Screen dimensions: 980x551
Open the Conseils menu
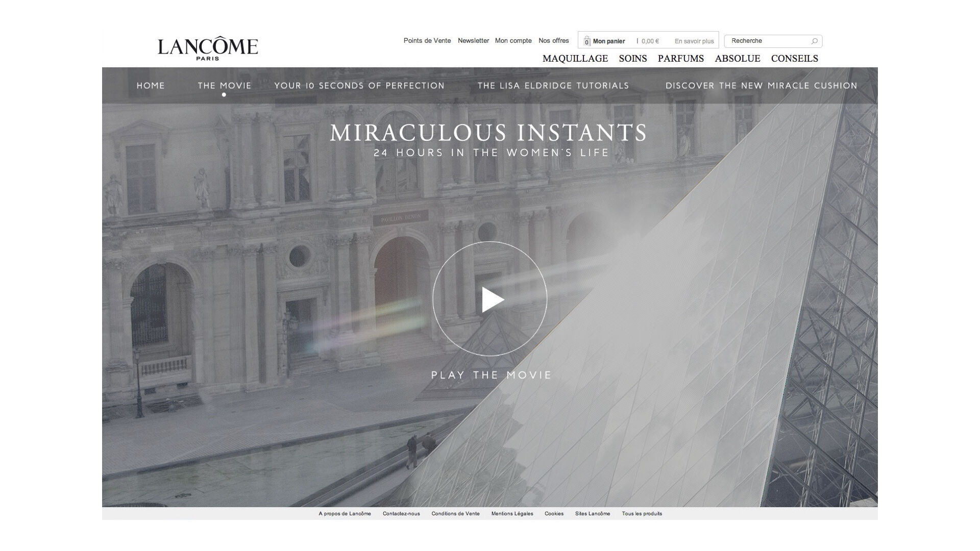(x=795, y=59)
